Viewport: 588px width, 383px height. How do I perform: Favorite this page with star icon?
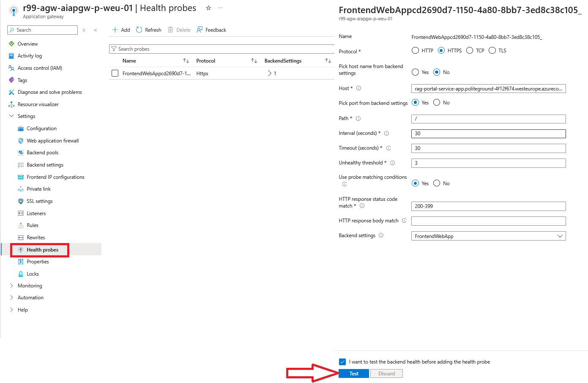coord(208,8)
